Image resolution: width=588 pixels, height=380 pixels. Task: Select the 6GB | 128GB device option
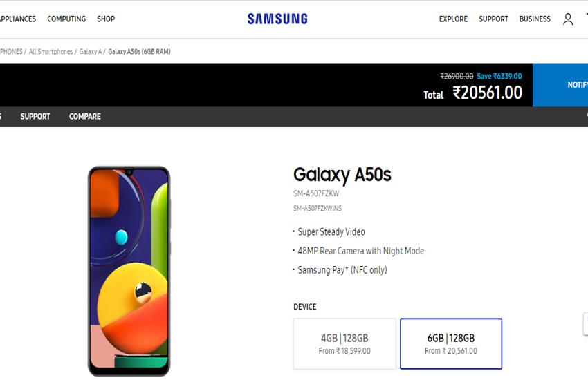pyautogui.click(x=451, y=343)
